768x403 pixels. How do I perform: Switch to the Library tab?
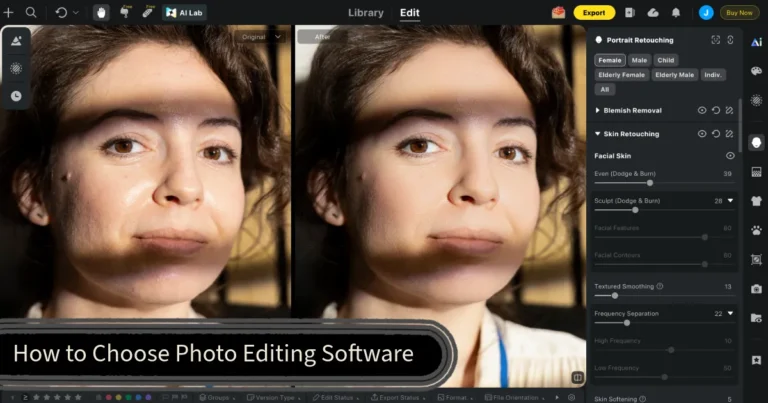pyautogui.click(x=365, y=13)
